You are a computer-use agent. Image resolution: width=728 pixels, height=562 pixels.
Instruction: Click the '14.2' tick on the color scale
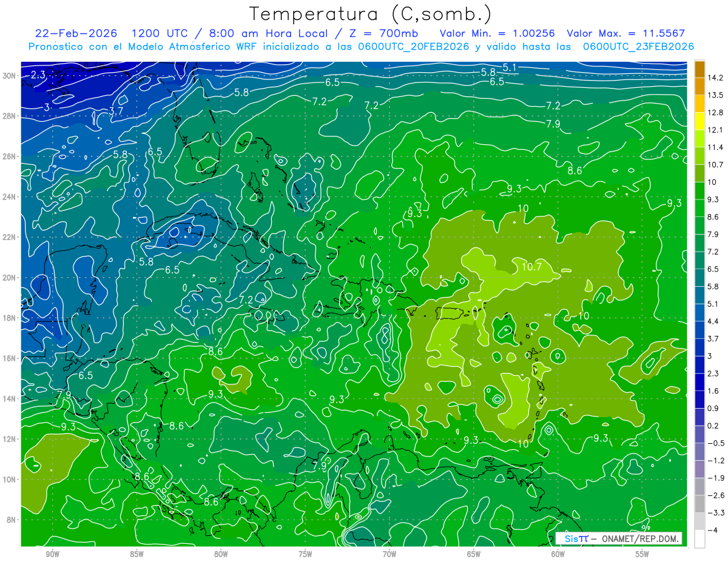coord(715,78)
